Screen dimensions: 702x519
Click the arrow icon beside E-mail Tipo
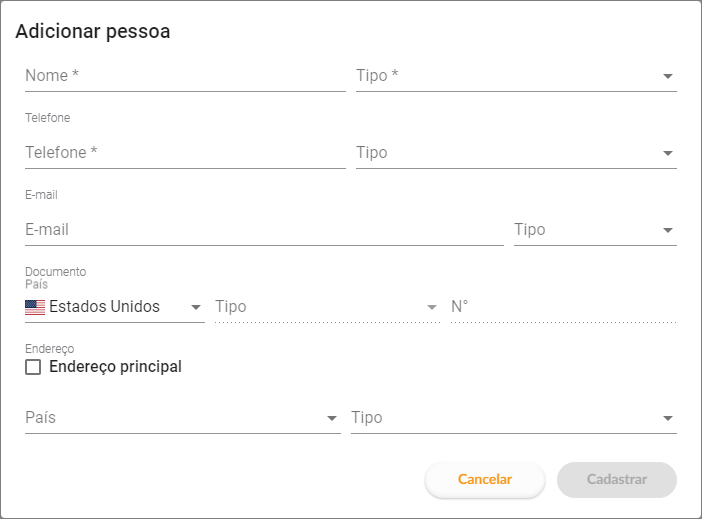(668, 230)
